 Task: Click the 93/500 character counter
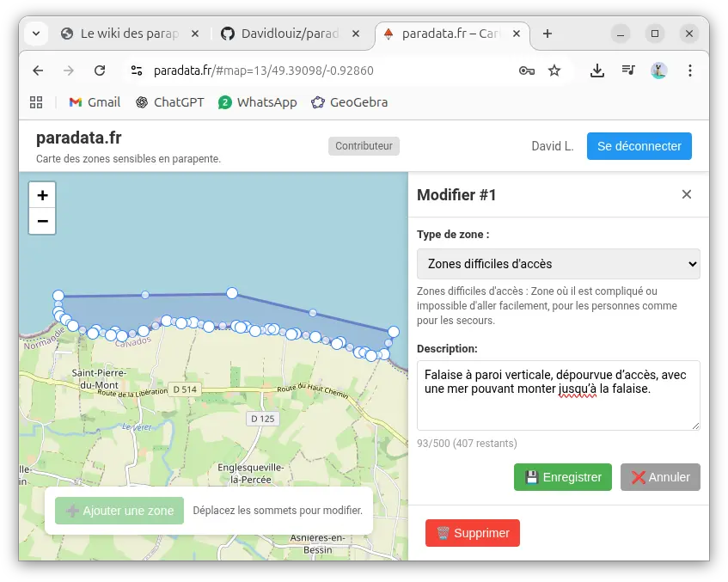(467, 443)
